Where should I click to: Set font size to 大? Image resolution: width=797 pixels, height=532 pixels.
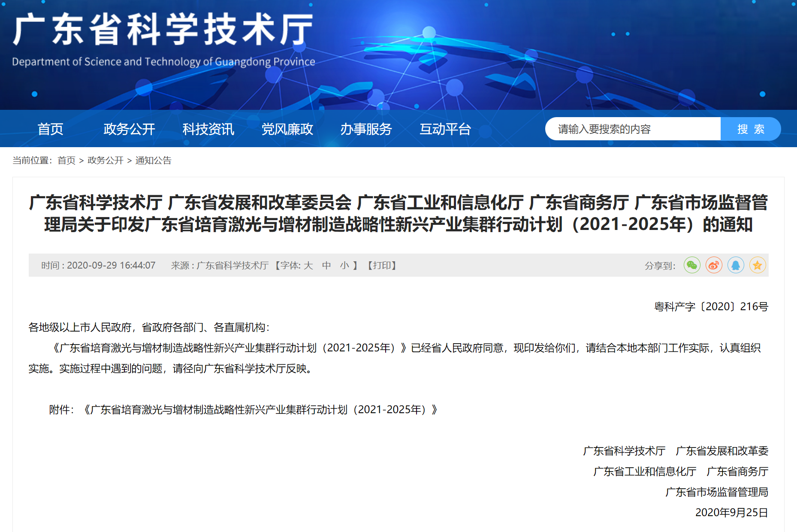coord(308,266)
